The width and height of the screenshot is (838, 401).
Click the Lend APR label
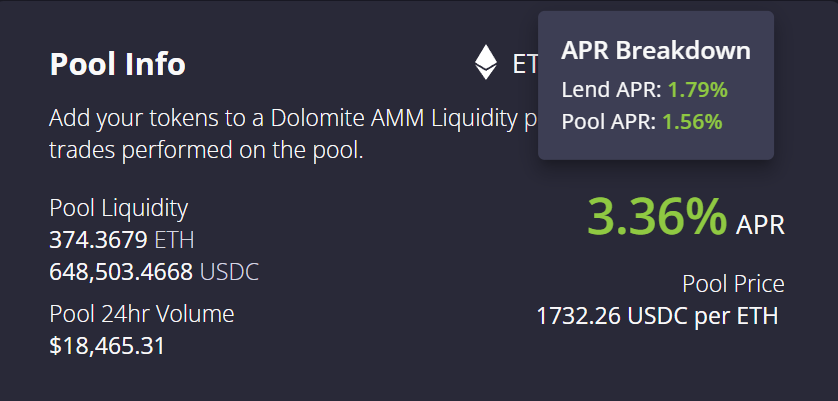611,90
